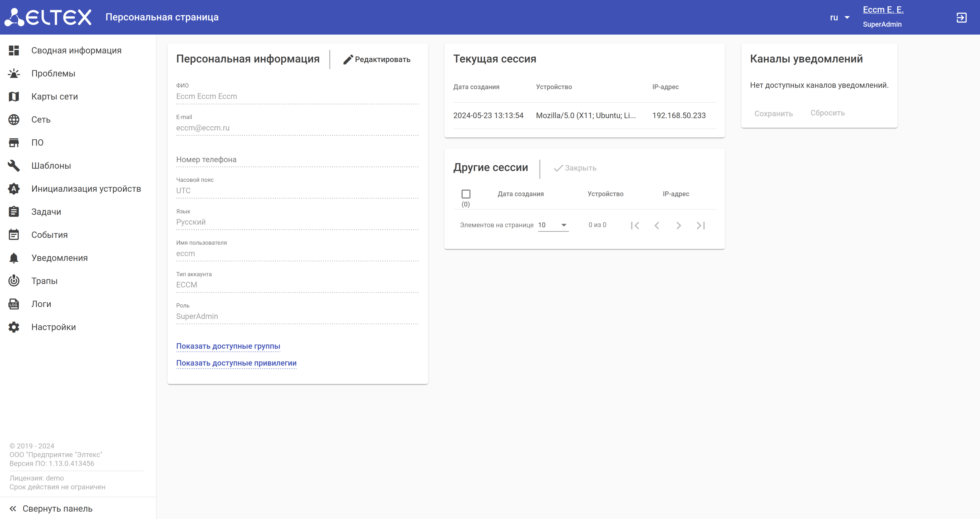Click the last-page pagination arrow
The height and width of the screenshot is (519, 980).
[x=701, y=225]
